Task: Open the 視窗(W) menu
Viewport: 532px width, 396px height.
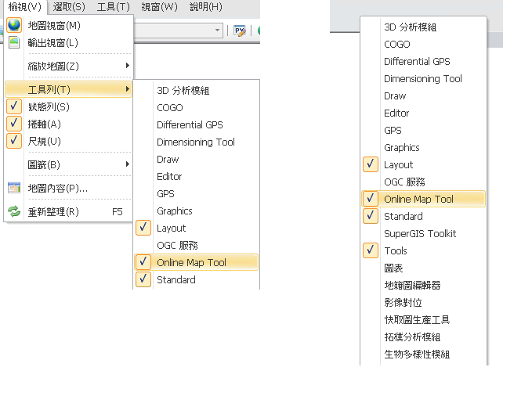Action: pyautogui.click(x=160, y=7)
